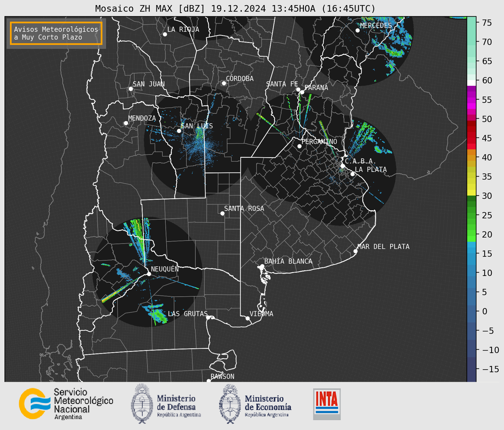This screenshot has height=430, width=504.
Task: Click the PERGAMINO city marker dot
Action: [299, 146]
